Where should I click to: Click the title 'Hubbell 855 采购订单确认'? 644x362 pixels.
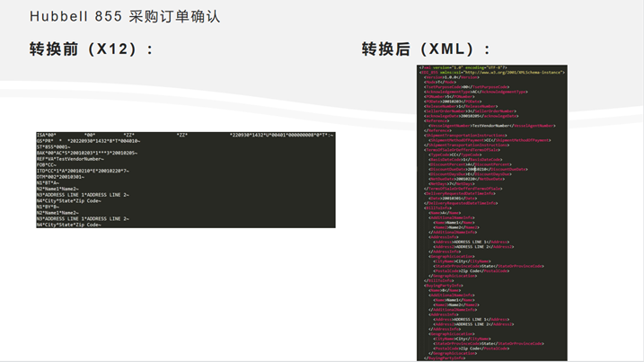click(125, 16)
